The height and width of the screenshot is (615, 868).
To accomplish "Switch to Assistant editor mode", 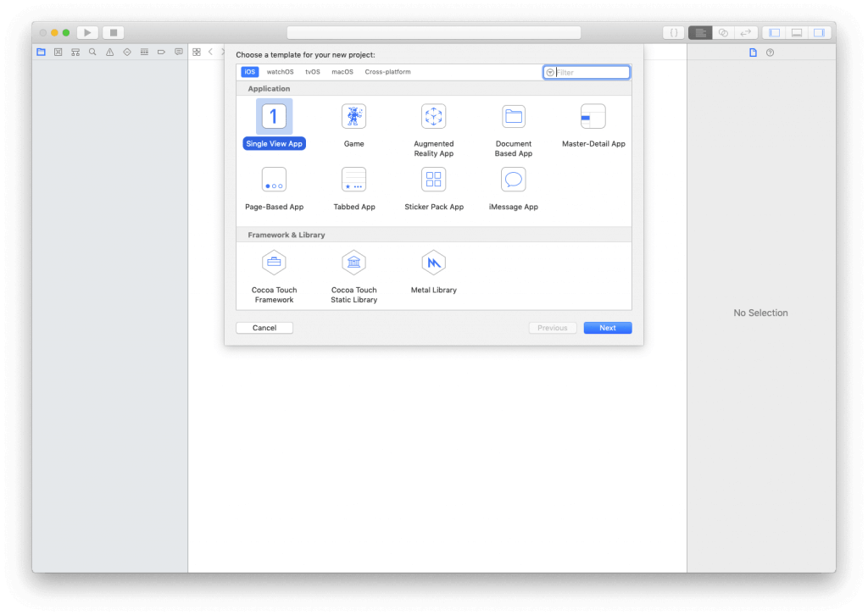I will point(723,32).
